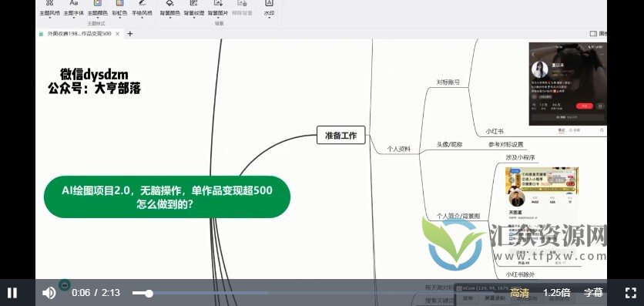
Task: Enter fullscreen with the expand icon
Action: (x=631, y=293)
